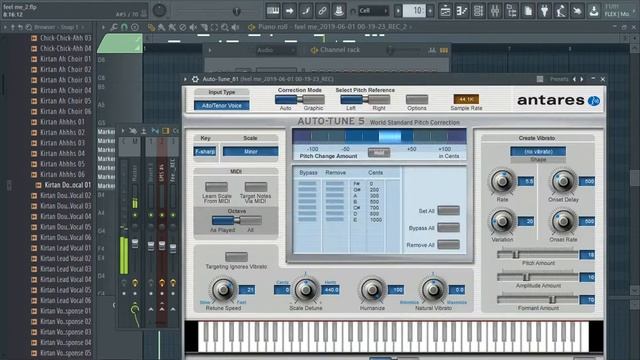Click the Amplitude Amount slider

click(x=538, y=277)
